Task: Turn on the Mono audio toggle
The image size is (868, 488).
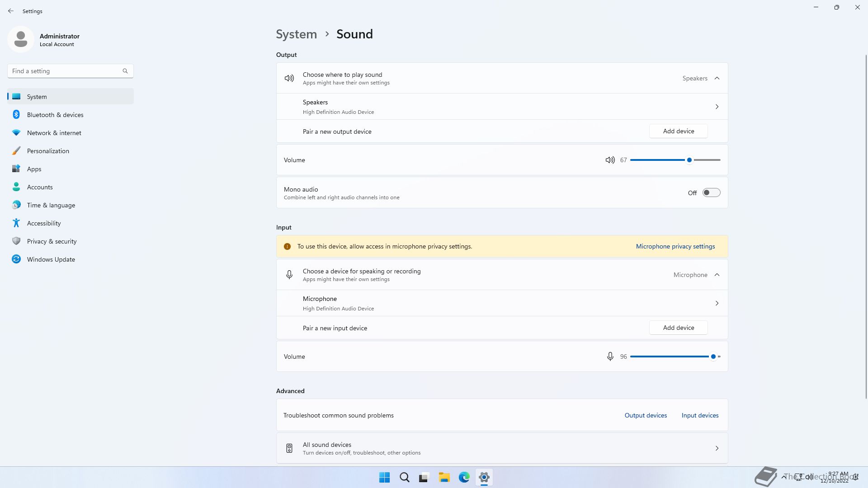Action: [x=711, y=193]
